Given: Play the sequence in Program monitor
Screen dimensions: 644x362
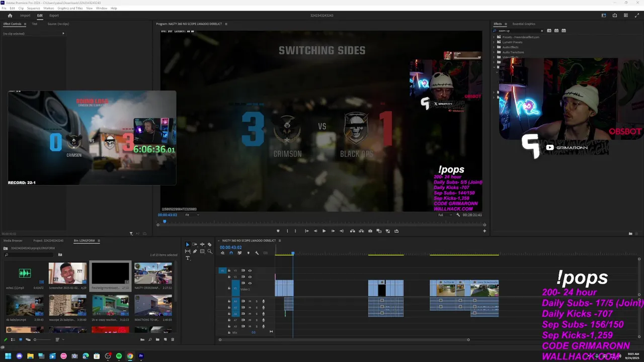Looking at the screenshot, I should click(x=324, y=231).
